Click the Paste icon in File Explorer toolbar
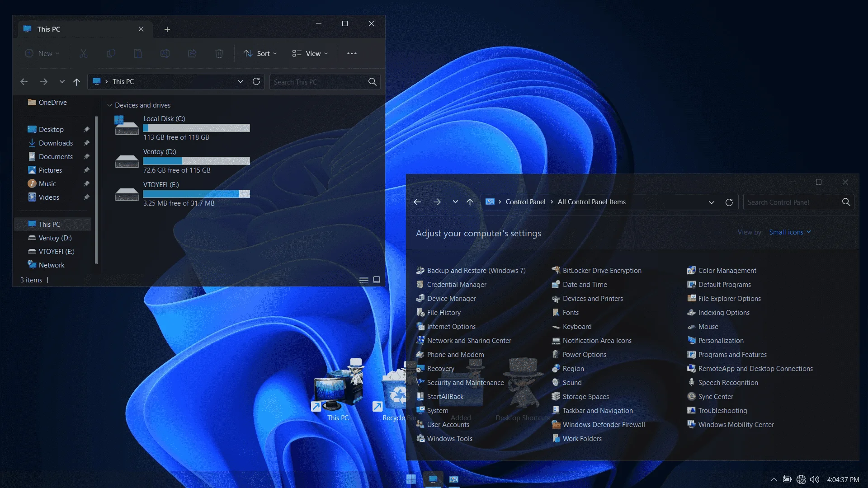Image resolution: width=868 pixels, height=488 pixels. click(138, 53)
